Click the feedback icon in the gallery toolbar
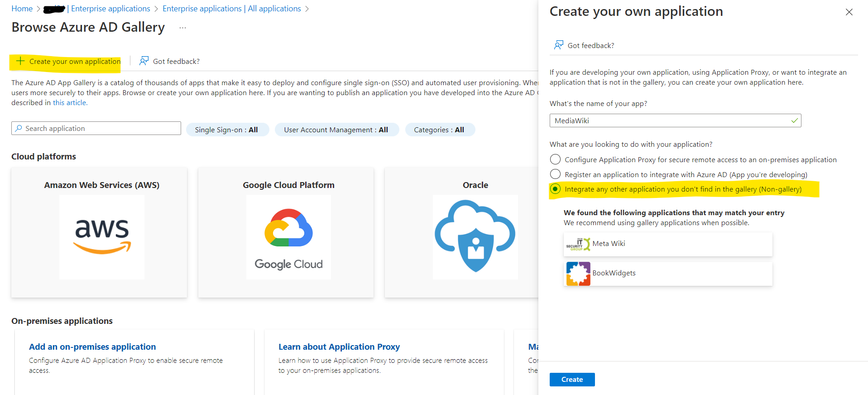 pyautogui.click(x=144, y=61)
